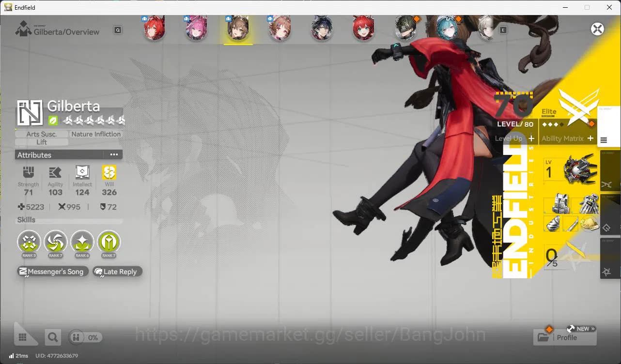Click the E next-operator key icon
This screenshot has width=621, height=364.
coord(503,30)
